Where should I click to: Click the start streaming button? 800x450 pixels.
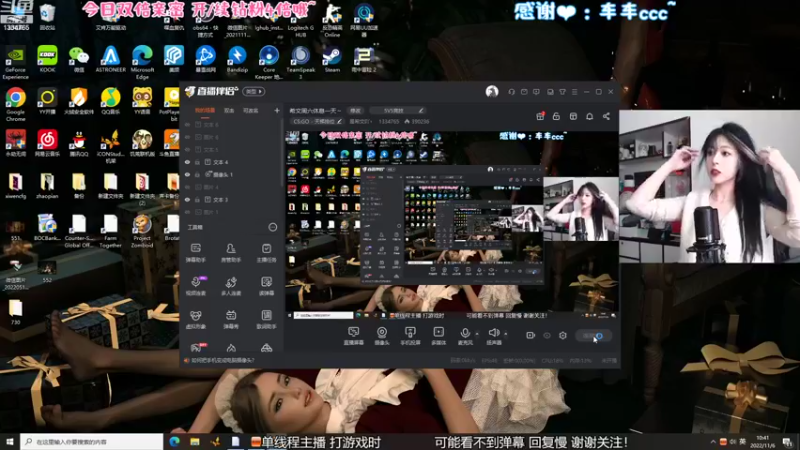(593, 336)
